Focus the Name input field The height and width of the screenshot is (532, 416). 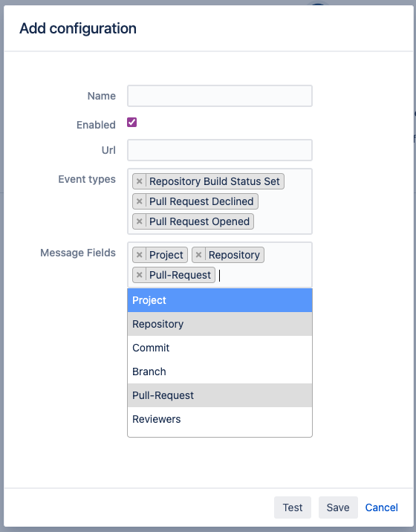point(220,96)
